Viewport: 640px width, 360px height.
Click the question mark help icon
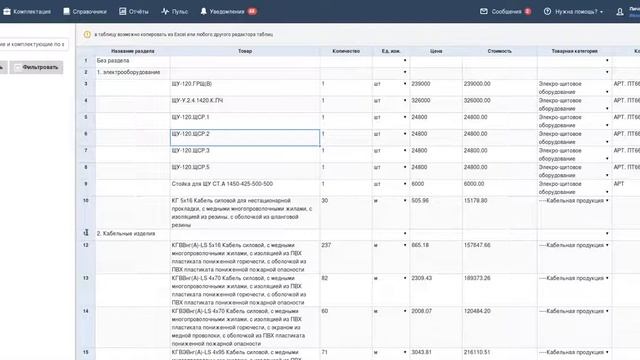pos(547,11)
